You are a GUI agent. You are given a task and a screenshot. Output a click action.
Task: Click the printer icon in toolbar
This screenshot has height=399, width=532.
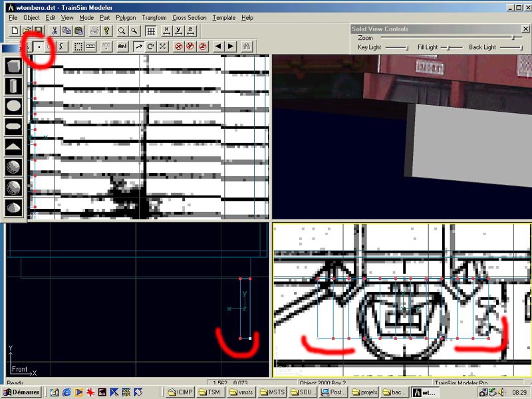[x=94, y=31]
